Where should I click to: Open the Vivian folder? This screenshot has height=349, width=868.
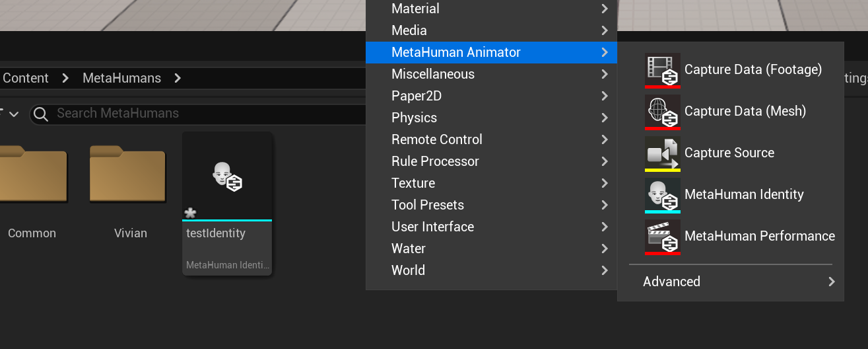pos(127,174)
